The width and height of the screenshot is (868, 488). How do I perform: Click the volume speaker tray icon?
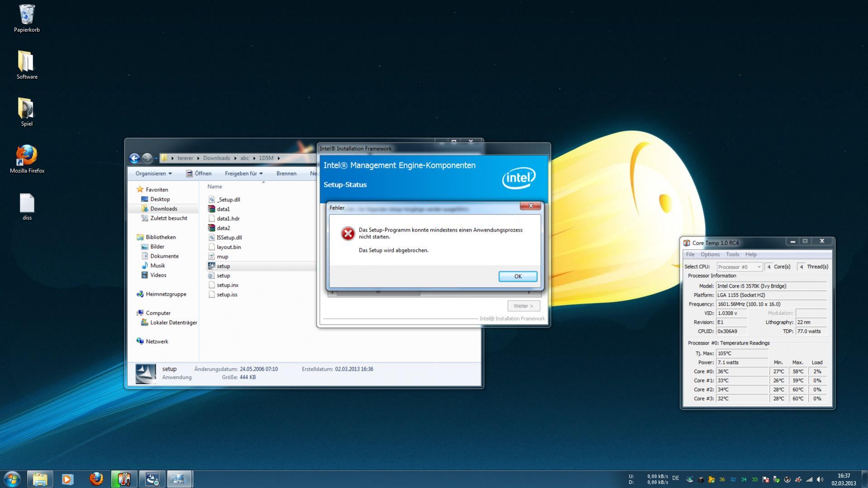click(x=820, y=479)
